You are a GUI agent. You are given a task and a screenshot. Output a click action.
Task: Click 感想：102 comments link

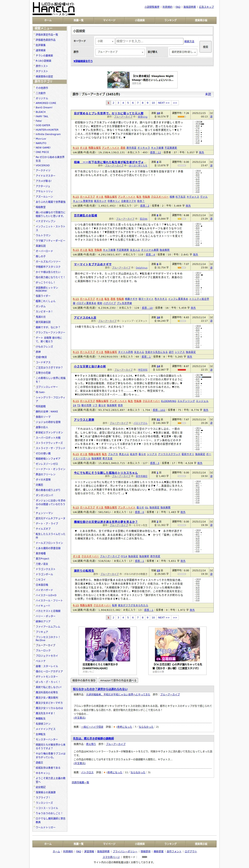click(x=159, y=410)
